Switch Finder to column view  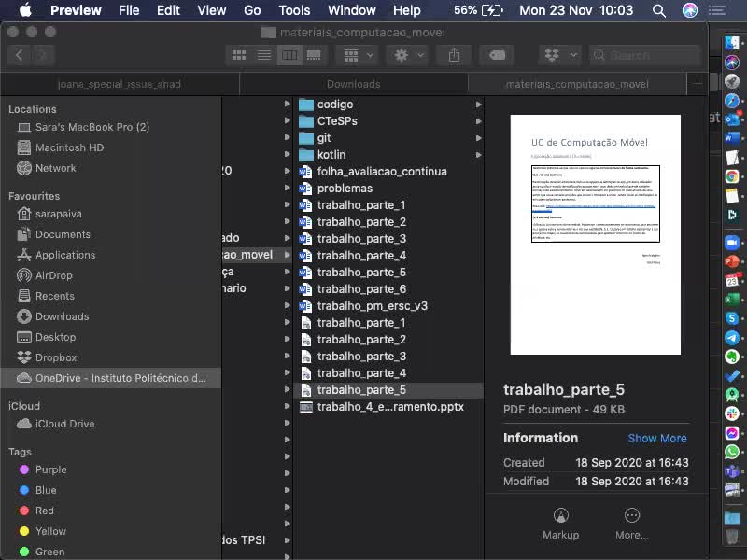(289, 55)
